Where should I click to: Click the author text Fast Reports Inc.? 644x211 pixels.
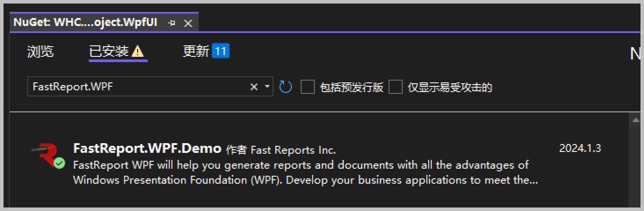(293, 150)
